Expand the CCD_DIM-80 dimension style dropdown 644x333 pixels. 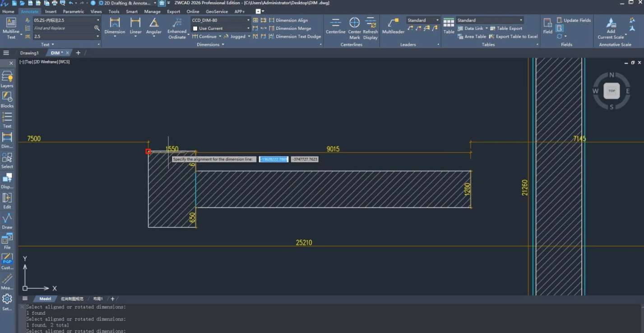click(x=248, y=20)
